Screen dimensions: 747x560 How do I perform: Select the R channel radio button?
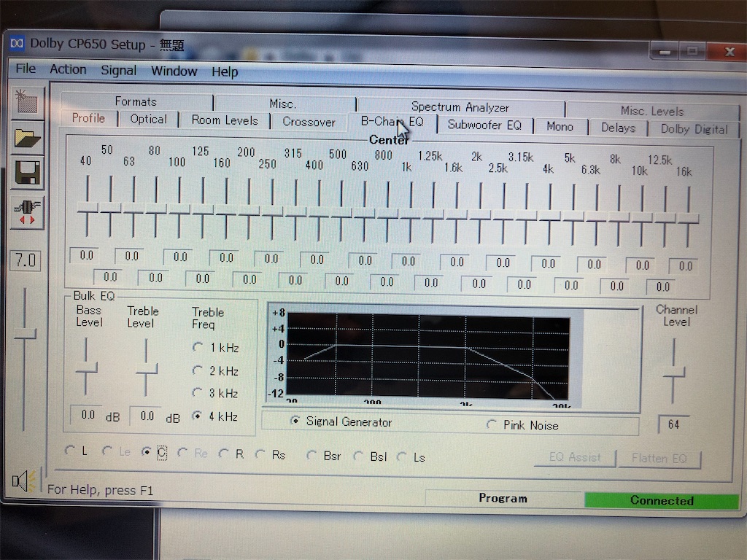(223, 454)
